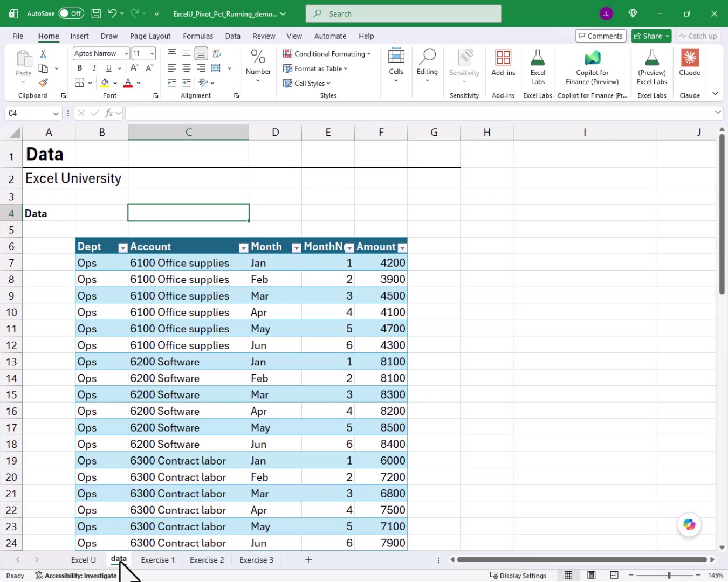728x582 pixels.
Task: Click the Normal view grid icon
Action: (568, 575)
